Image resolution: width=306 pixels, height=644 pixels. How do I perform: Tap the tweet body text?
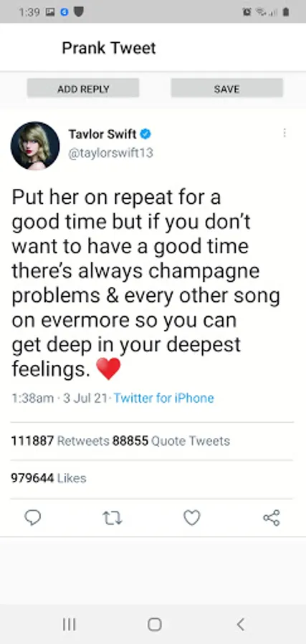click(145, 283)
